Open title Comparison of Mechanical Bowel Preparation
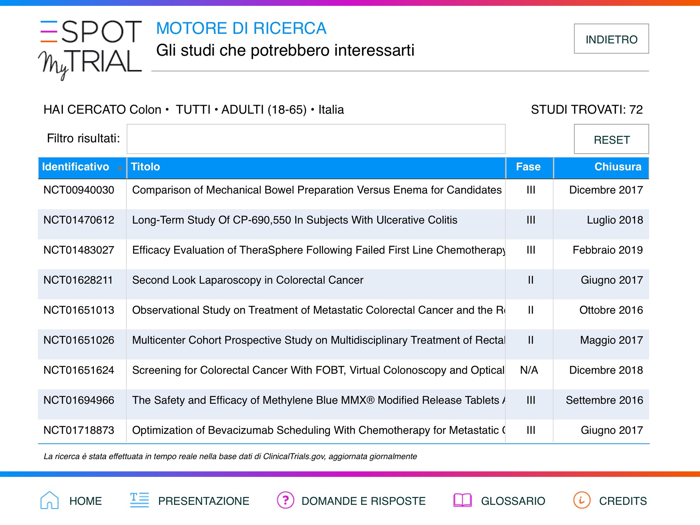The image size is (700, 525). [317, 190]
